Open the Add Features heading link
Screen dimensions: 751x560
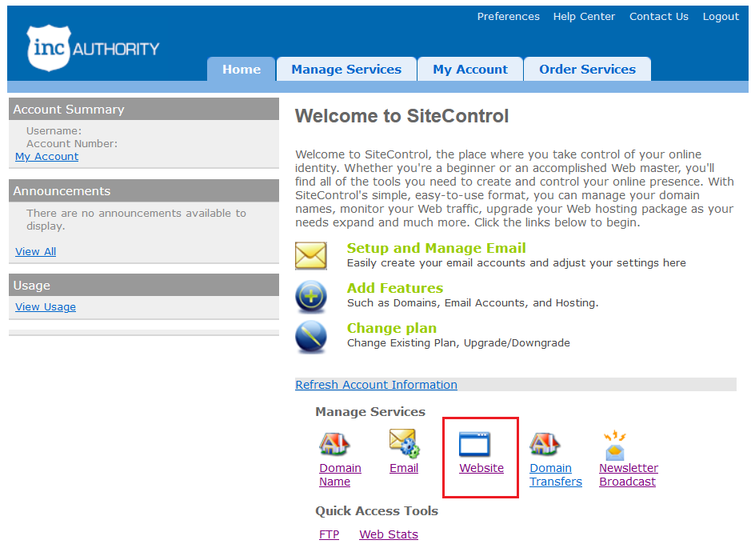(x=394, y=288)
